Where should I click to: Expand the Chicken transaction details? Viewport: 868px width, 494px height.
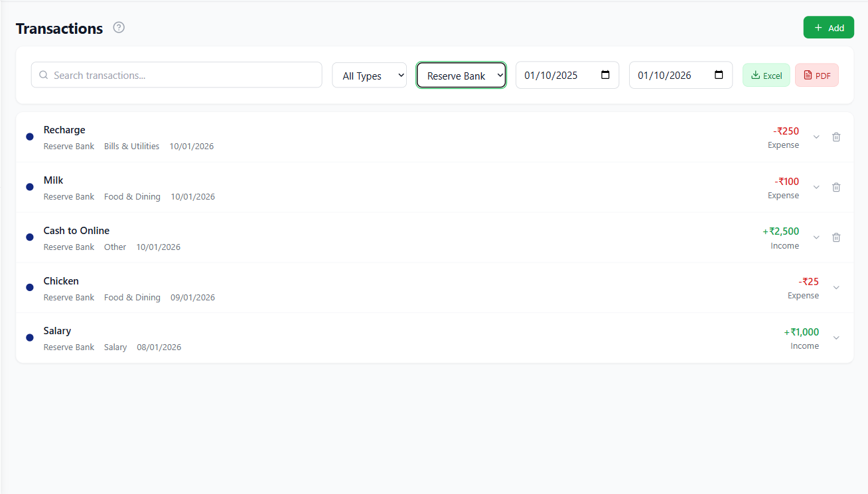836,287
